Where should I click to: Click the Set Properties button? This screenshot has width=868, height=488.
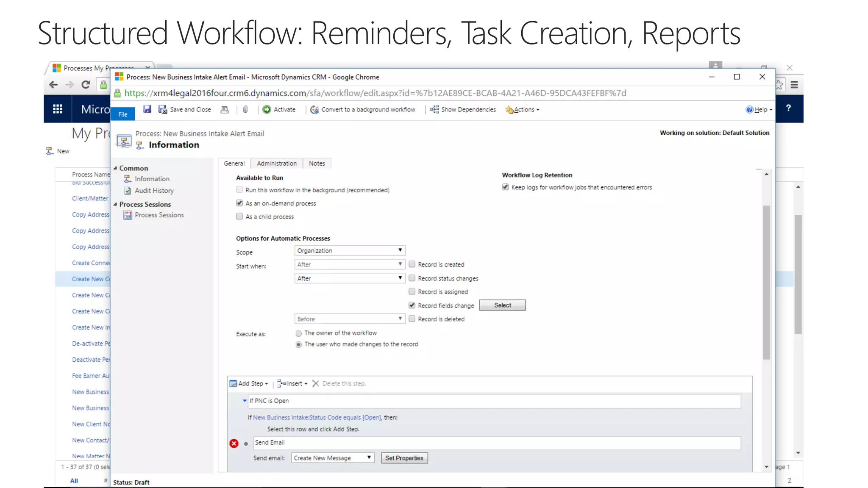coord(404,458)
